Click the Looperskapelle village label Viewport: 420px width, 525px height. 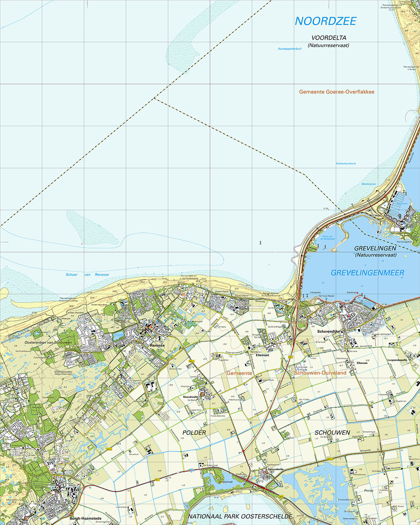point(397,360)
